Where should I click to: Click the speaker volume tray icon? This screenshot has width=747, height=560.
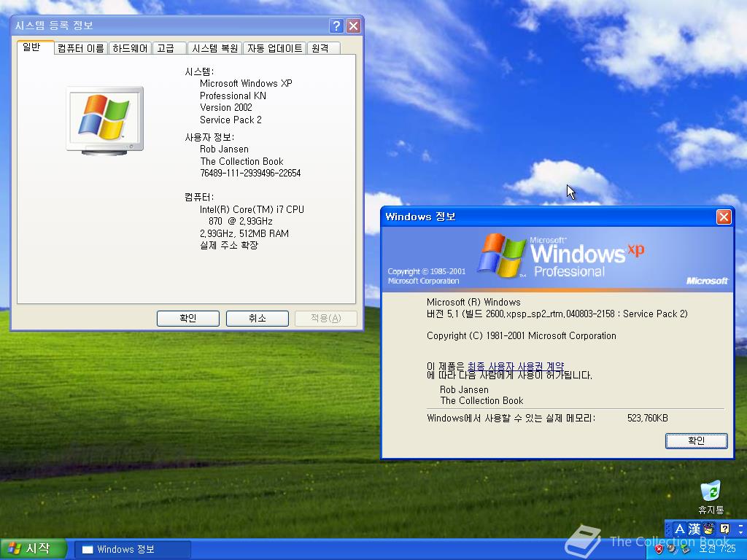672,549
